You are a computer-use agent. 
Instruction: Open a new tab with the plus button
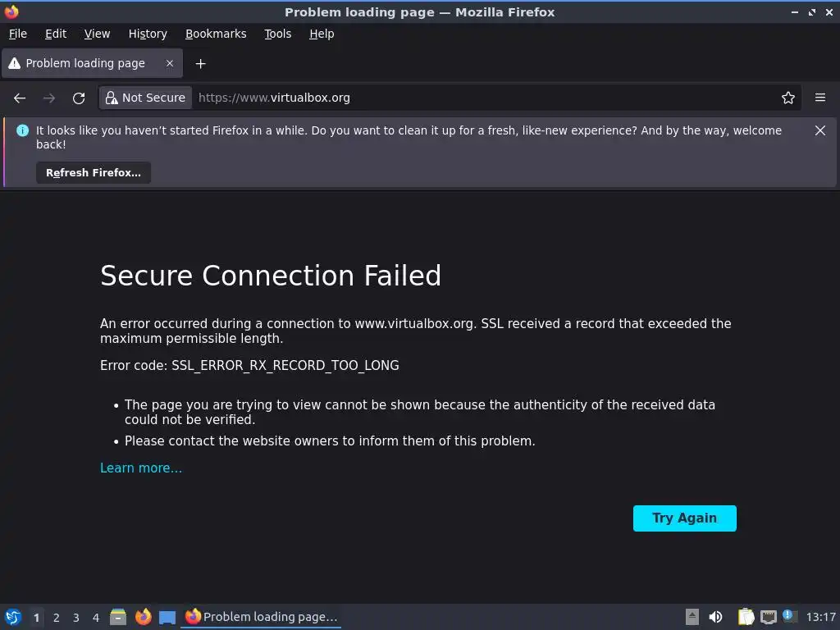[x=200, y=63]
